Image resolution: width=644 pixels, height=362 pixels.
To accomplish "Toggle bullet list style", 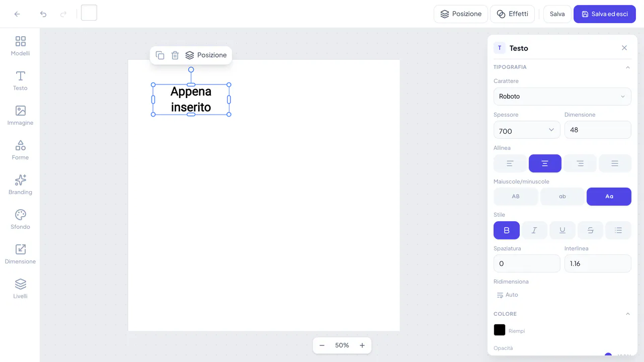I will [x=618, y=230].
